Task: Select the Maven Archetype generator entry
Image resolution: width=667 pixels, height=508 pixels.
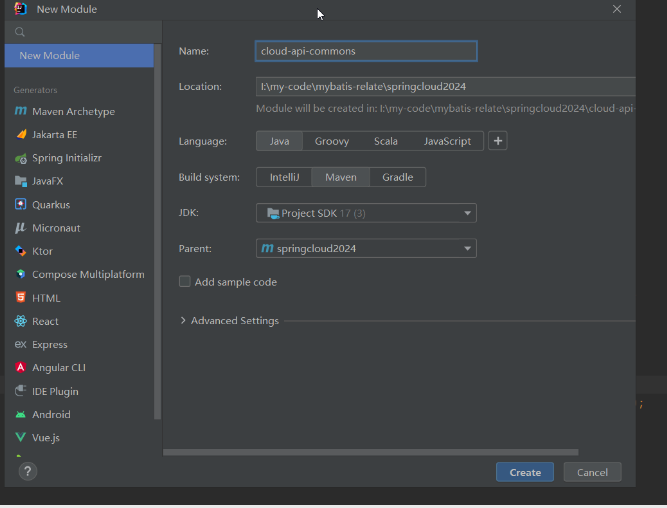Action: (x=79, y=111)
